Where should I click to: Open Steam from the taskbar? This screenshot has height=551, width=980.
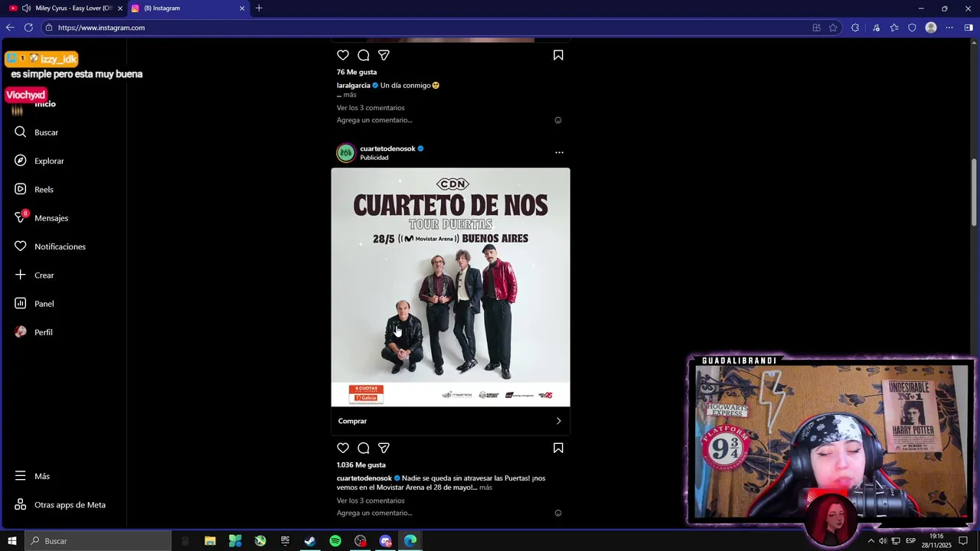click(x=310, y=541)
